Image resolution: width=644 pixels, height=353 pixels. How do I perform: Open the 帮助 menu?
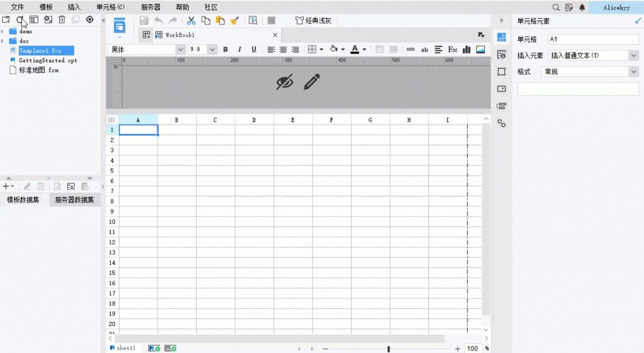182,8
